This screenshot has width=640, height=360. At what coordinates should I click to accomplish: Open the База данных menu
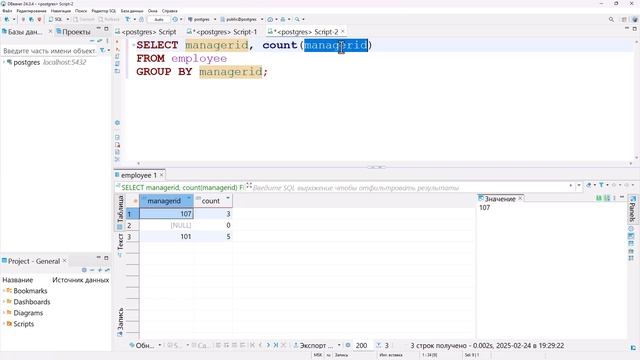(132, 11)
